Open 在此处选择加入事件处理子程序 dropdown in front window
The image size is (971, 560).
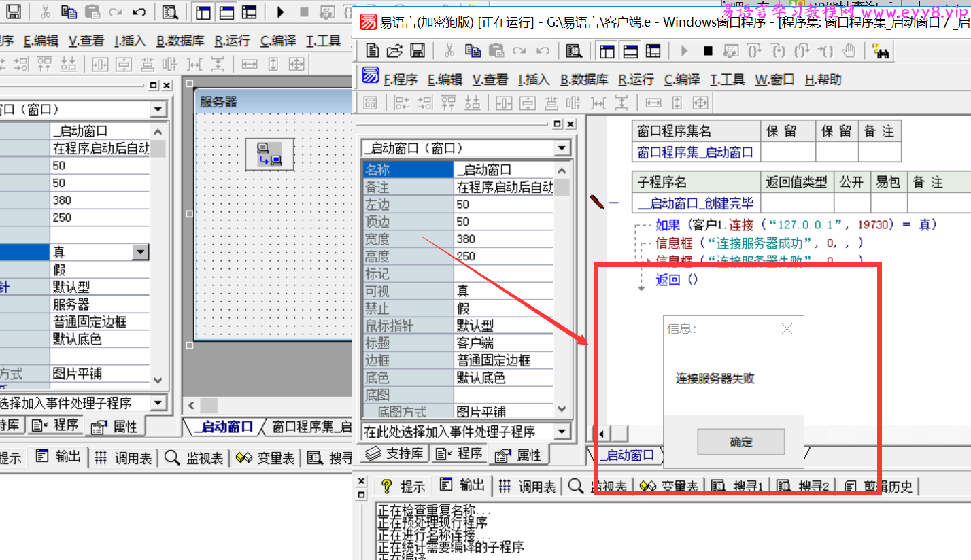pyautogui.click(x=562, y=431)
